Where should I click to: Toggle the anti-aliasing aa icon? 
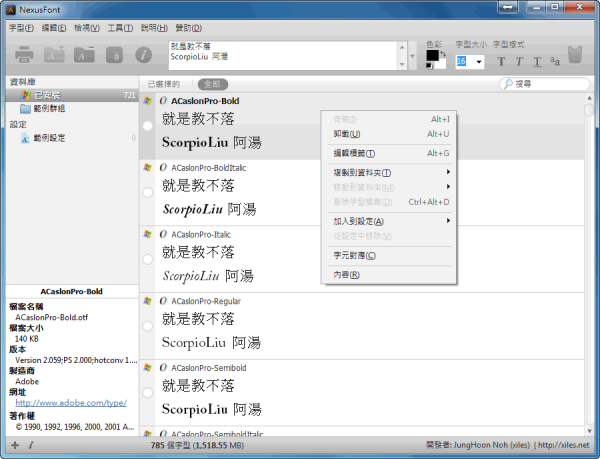coord(555,61)
